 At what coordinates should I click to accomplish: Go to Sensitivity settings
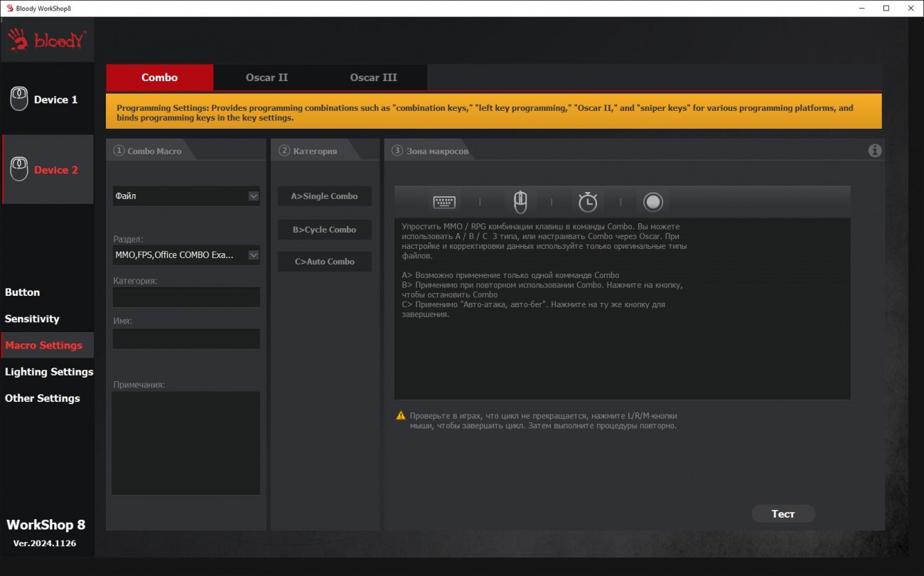coord(32,319)
